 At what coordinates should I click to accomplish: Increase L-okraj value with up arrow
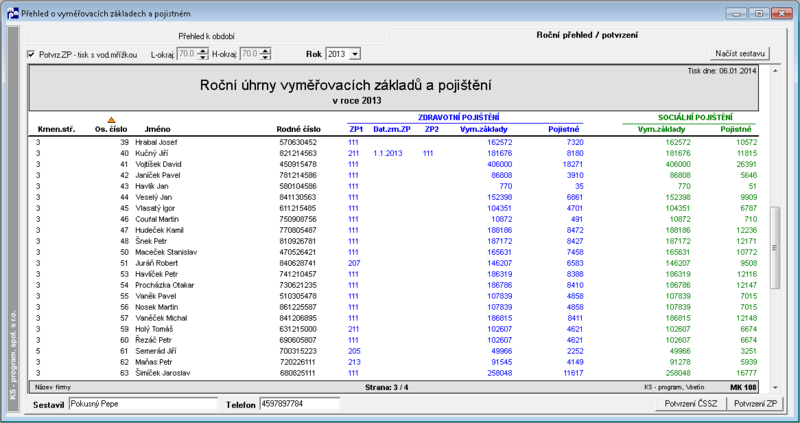(203, 51)
